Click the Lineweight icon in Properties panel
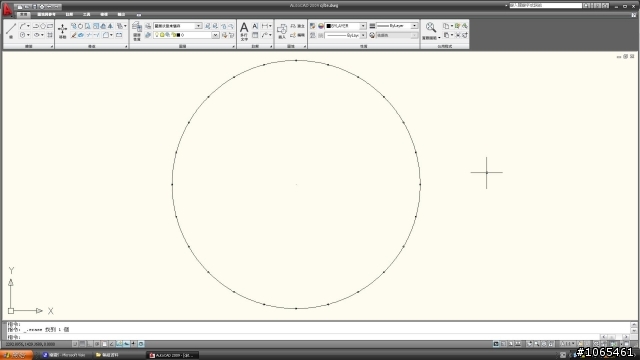Image resolution: width=640 pixels, height=360 pixels. tap(372, 26)
